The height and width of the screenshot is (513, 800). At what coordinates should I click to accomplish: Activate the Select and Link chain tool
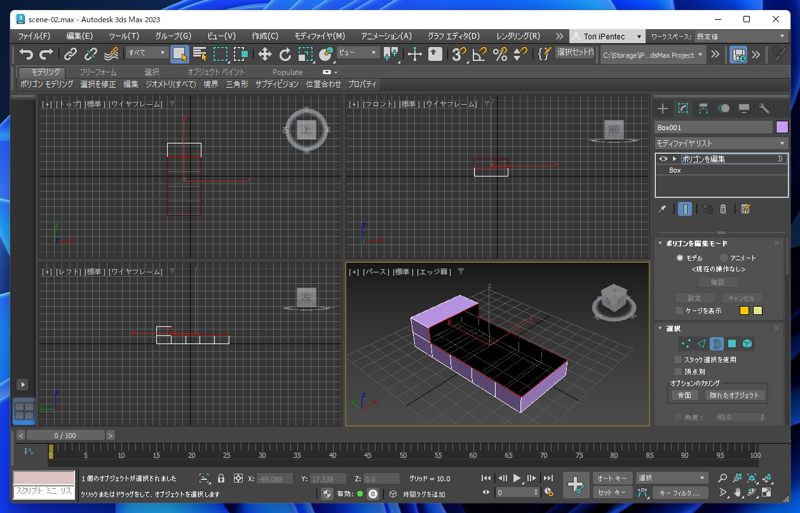click(x=70, y=54)
